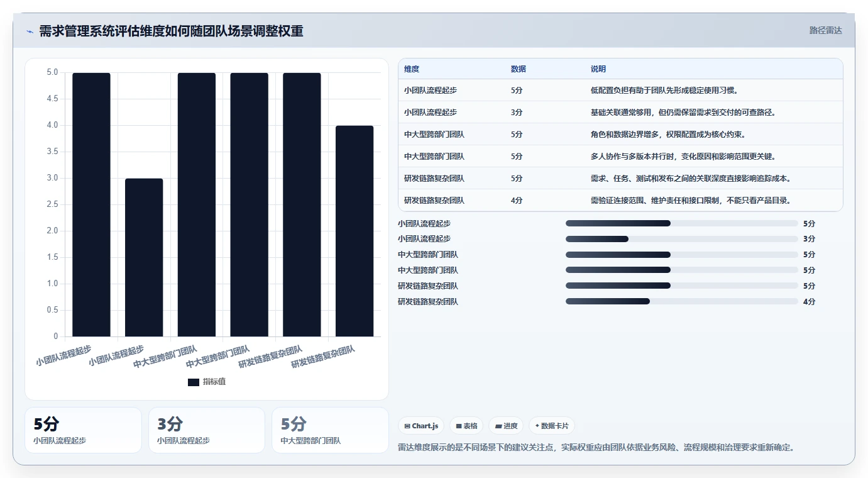Click the 维度 column header
This screenshot has width=868, height=478.
(x=412, y=69)
